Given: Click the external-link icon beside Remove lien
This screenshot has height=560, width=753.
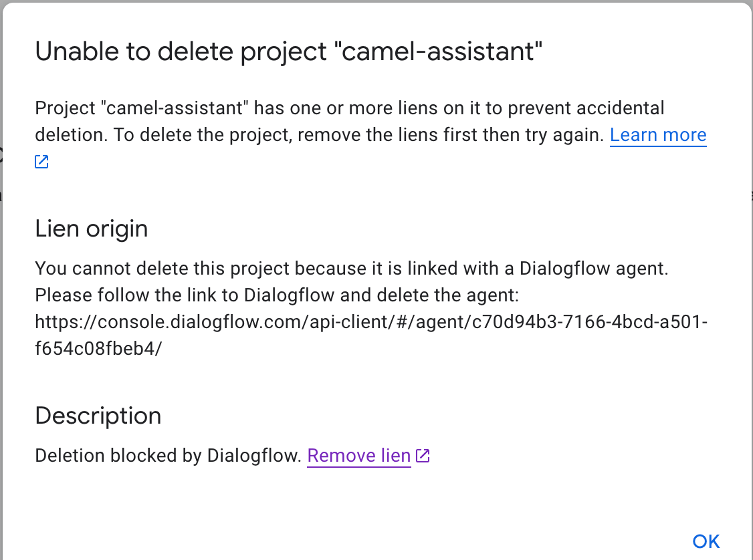Looking at the screenshot, I should point(422,455).
